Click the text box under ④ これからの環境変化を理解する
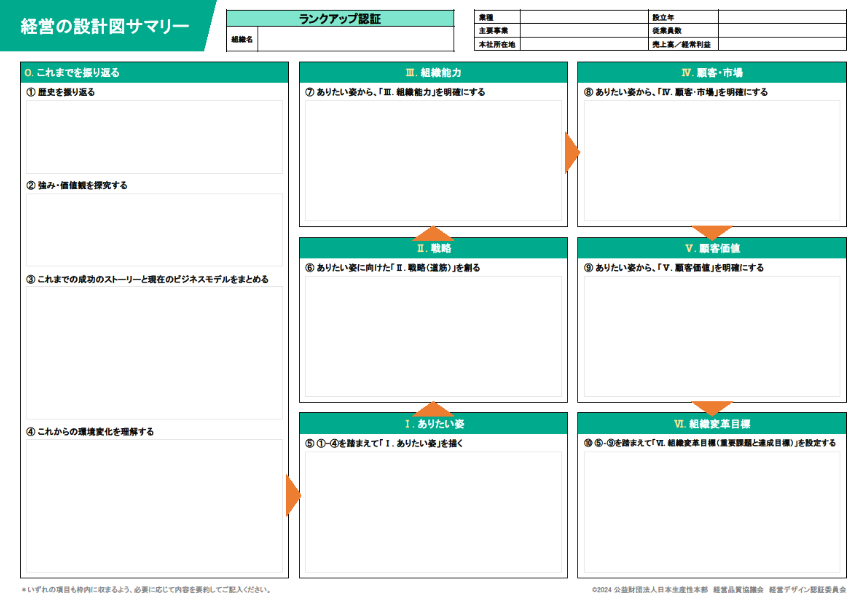 click(x=154, y=506)
